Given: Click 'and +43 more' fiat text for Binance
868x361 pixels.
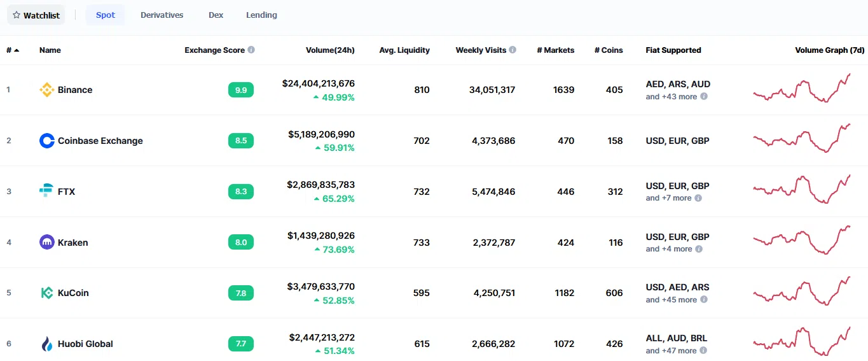Looking at the screenshot, I should pyautogui.click(x=672, y=97).
